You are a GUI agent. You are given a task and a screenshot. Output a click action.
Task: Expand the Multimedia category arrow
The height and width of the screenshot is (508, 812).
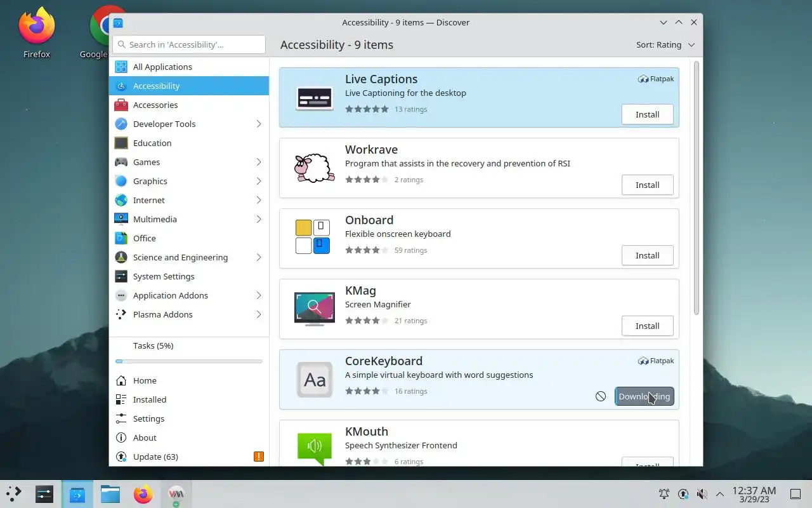pyautogui.click(x=259, y=219)
